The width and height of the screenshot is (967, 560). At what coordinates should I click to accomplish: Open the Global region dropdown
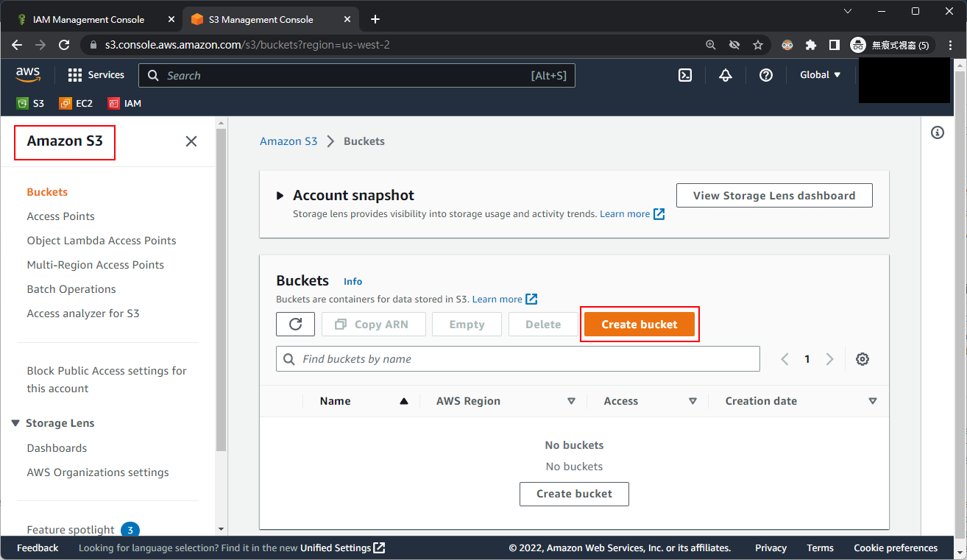[x=820, y=75]
